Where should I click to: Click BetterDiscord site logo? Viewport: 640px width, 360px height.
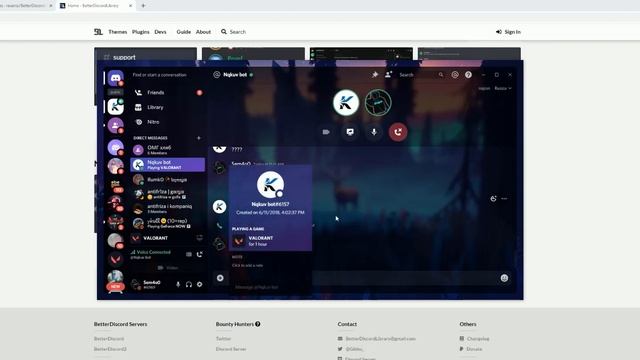(x=98, y=32)
